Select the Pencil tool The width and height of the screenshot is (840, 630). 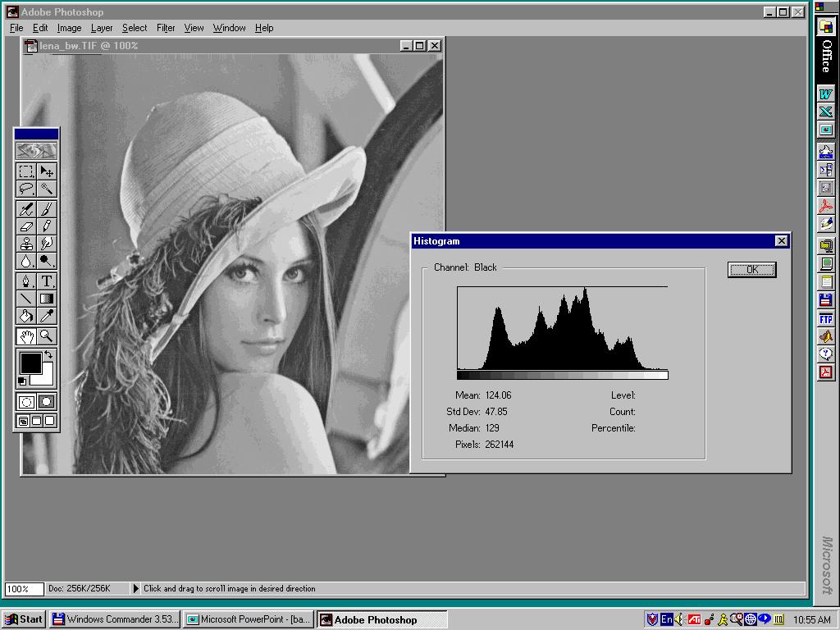click(x=47, y=226)
